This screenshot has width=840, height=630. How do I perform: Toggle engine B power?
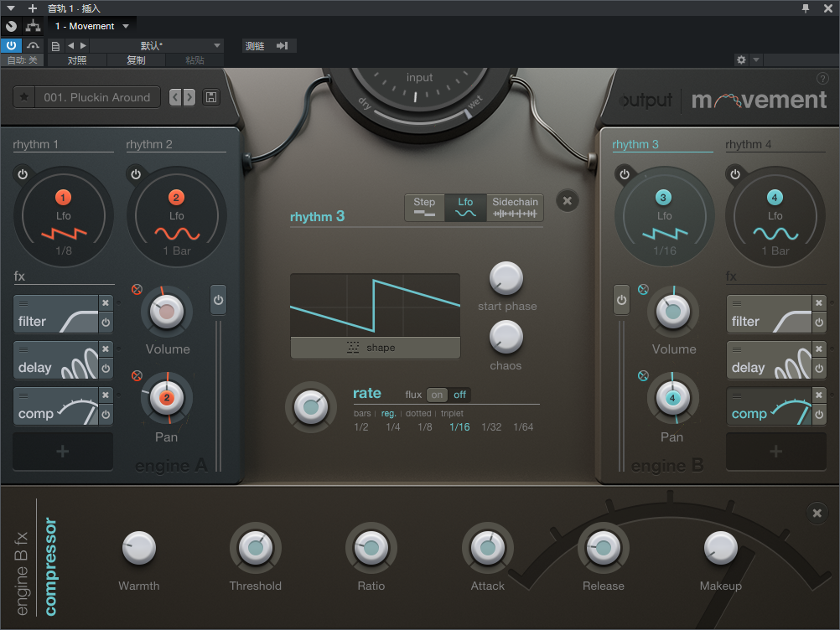click(621, 300)
